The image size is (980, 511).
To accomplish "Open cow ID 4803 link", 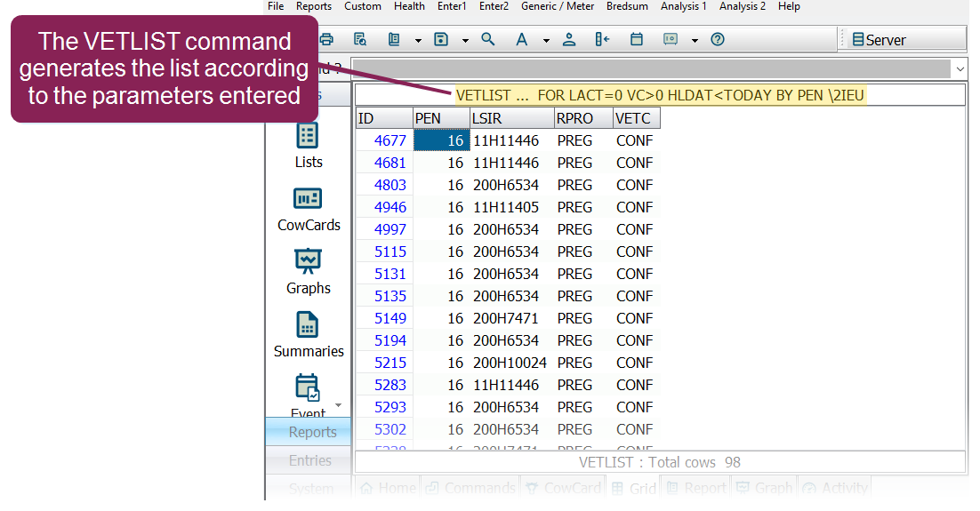I will coord(390,185).
